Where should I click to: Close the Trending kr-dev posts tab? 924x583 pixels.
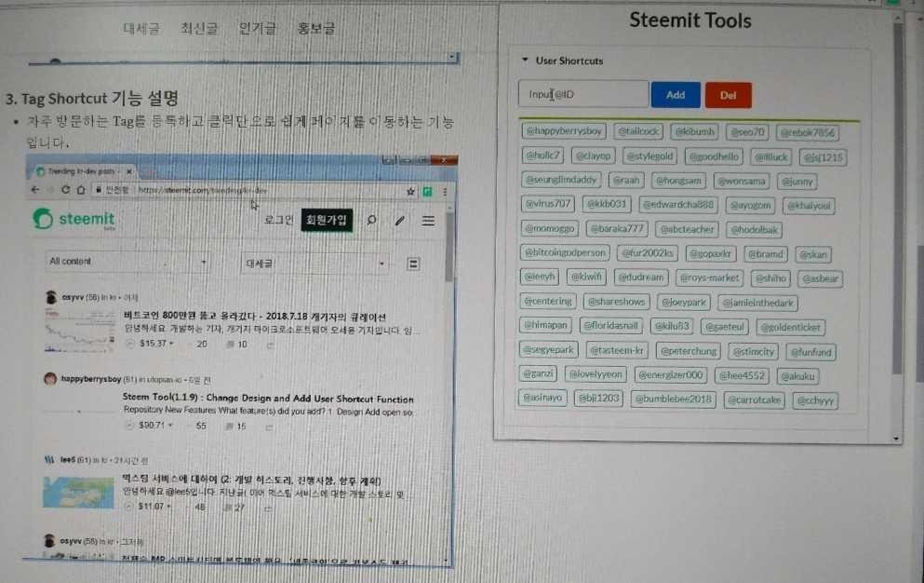(129, 171)
